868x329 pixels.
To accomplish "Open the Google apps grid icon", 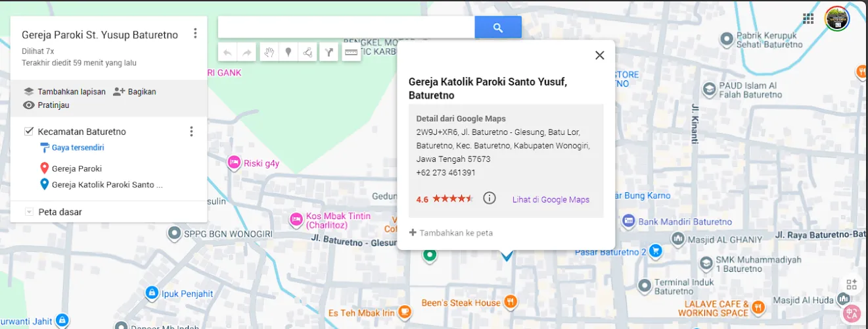I will pyautogui.click(x=808, y=18).
